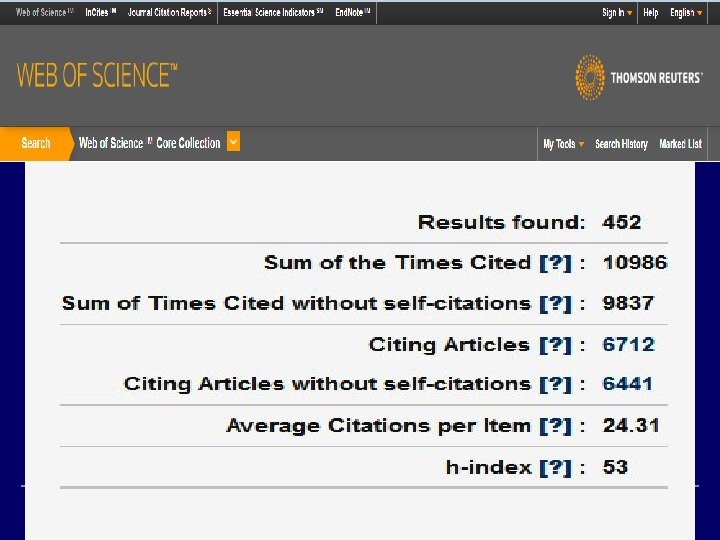Click help [?] beside Citing Articles
Image resolution: width=720 pixels, height=540 pixels.
click(x=555, y=345)
